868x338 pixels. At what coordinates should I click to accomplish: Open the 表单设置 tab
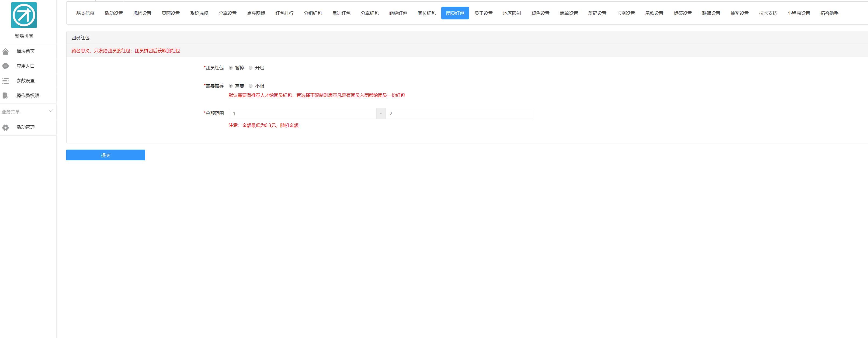point(569,13)
